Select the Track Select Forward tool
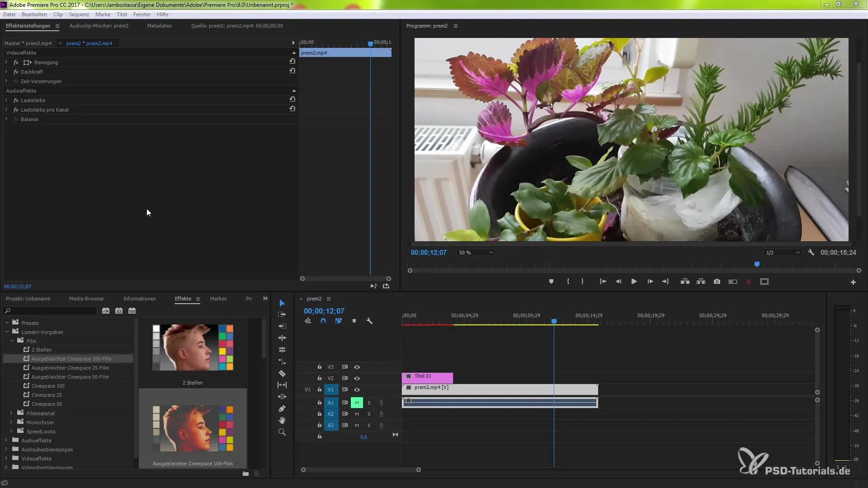This screenshot has width=868, height=488. (x=282, y=314)
